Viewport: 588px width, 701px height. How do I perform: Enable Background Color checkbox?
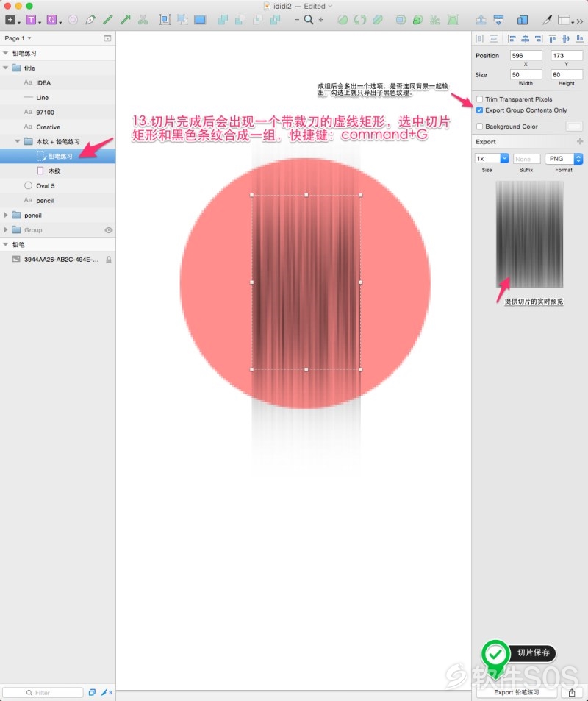coord(479,127)
